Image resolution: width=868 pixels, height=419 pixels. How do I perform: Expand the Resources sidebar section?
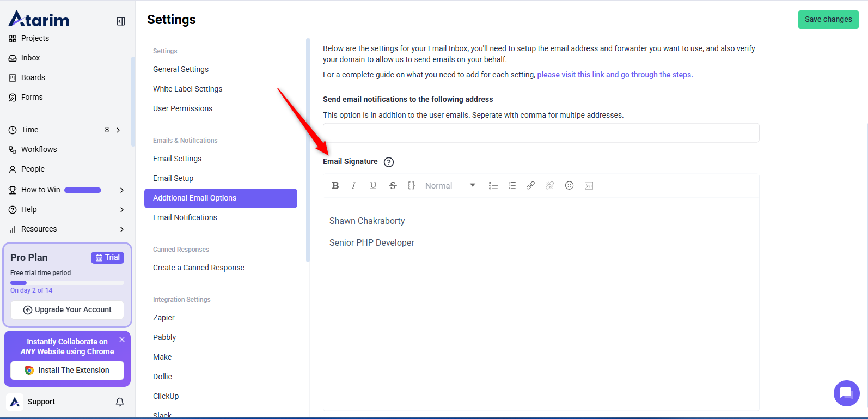121,229
